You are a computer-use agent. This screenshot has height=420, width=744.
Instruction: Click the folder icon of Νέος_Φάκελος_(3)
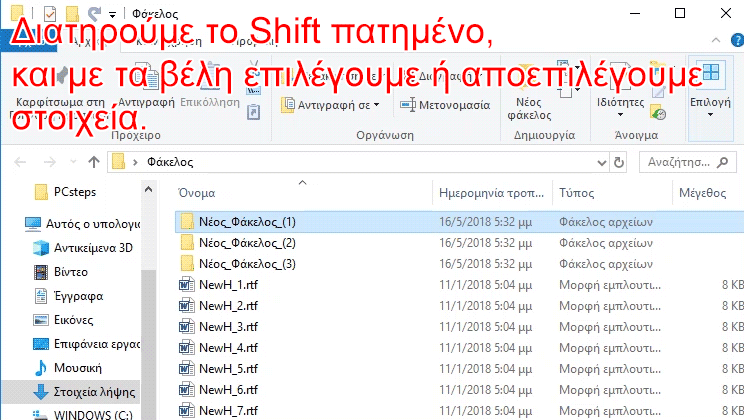187,263
